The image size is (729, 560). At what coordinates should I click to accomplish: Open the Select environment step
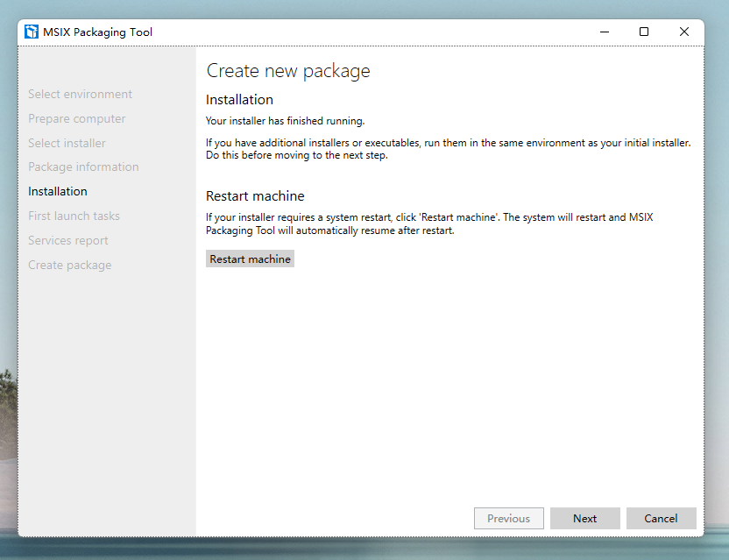pos(80,94)
